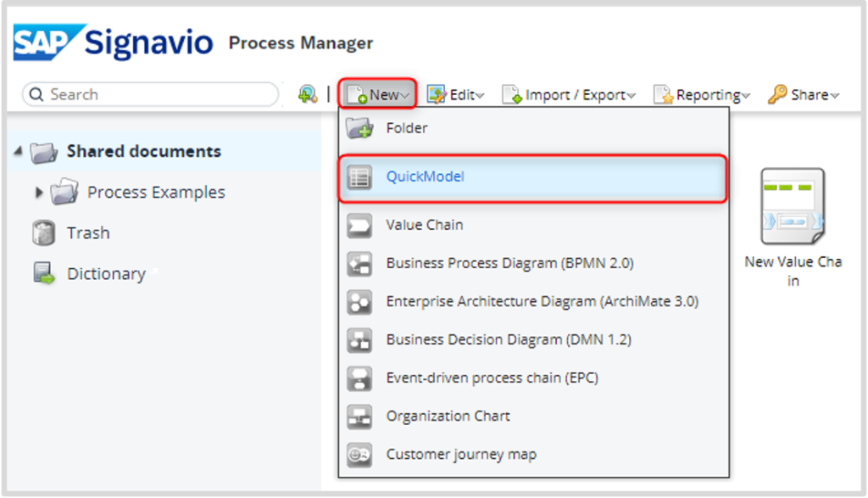Image resolution: width=868 pixels, height=498 pixels.
Task: Select Value Chain menu entry
Action: pyautogui.click(x=534, y=225)
